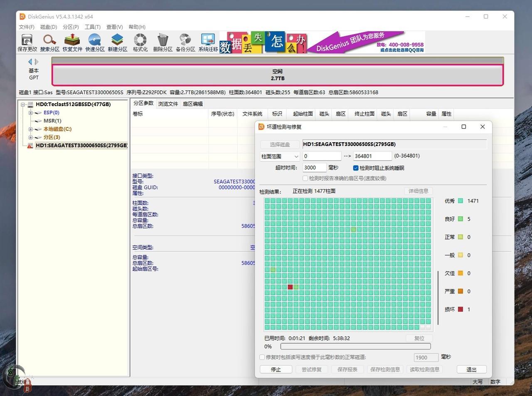Open the cylinder range (柱面范围) dropdown
The width and height of the screenshot is (532, 396).
tap(280, 156)
